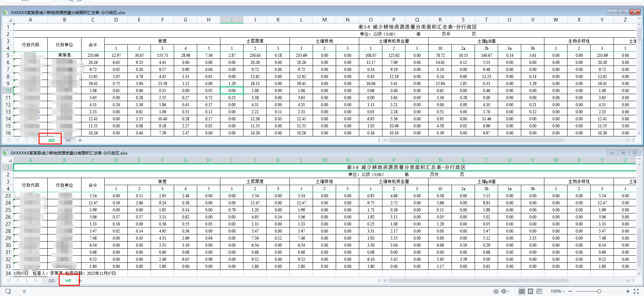Click the 坡度 header in the top window

pyautogui.click(x=162, y=41)
